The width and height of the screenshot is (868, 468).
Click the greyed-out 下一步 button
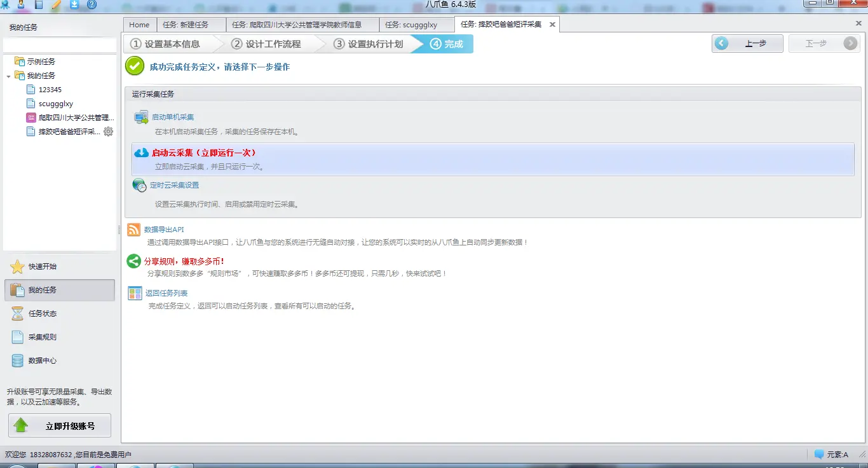[824, 43]
